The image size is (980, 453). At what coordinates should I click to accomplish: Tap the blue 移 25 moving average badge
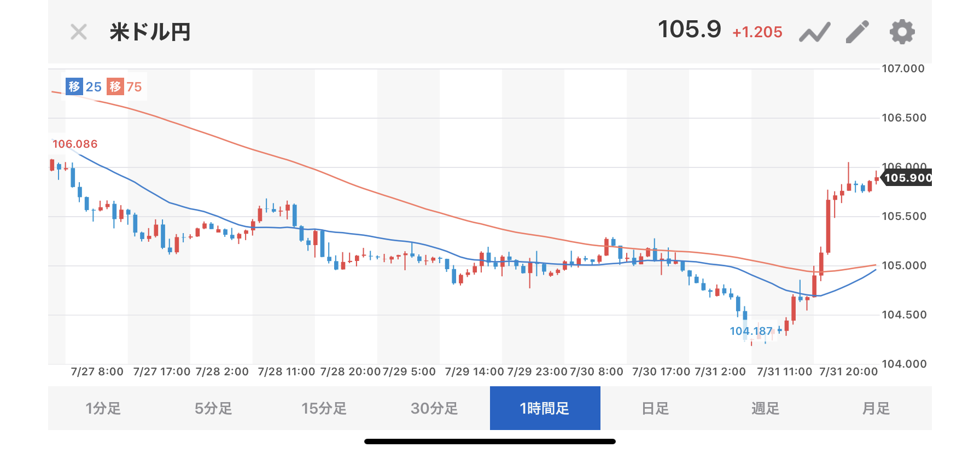click(84, 86)
